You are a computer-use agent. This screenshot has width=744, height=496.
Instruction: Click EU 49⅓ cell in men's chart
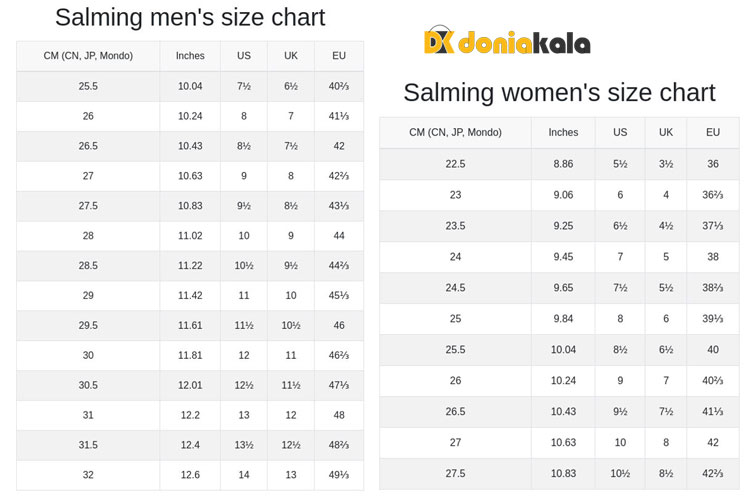[339, 475]
